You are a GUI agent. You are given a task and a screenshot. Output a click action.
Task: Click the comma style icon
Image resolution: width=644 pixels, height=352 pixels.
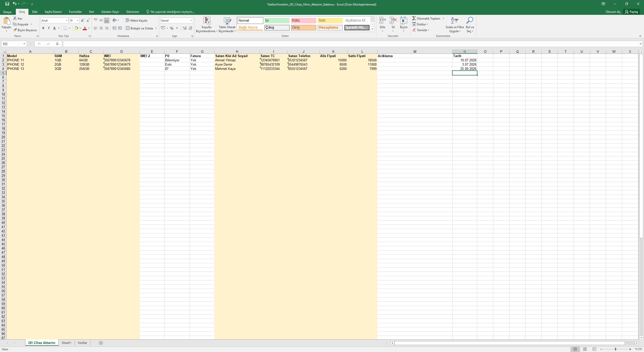click(x=177, y=28)
